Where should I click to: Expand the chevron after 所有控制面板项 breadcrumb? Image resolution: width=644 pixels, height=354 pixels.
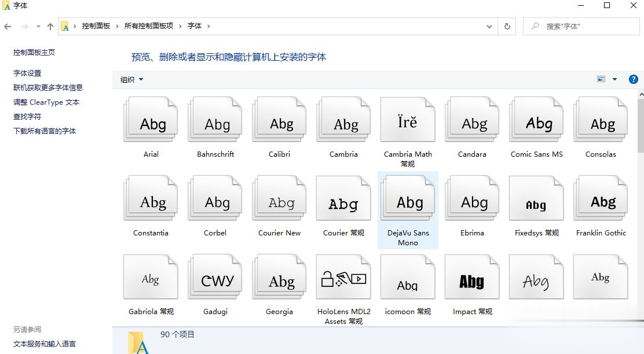click(180, 26)
